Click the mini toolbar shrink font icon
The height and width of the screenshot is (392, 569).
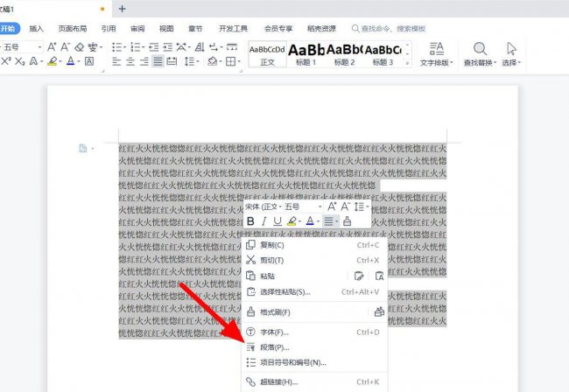(345, 206)
